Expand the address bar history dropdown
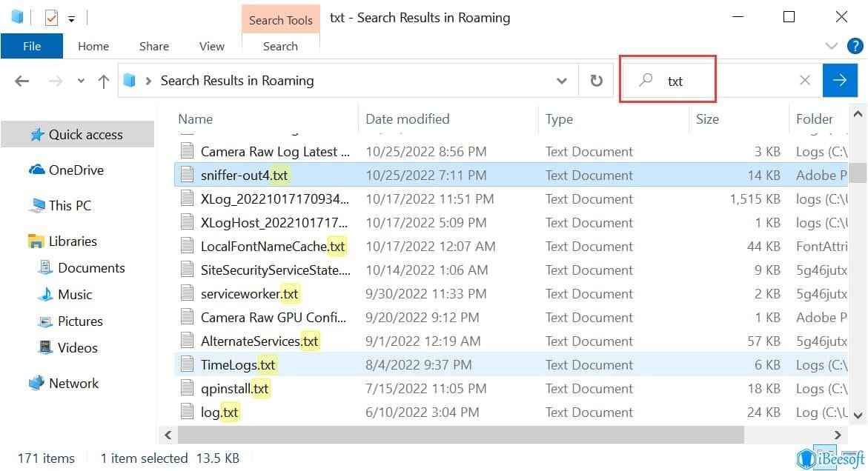 562,81
